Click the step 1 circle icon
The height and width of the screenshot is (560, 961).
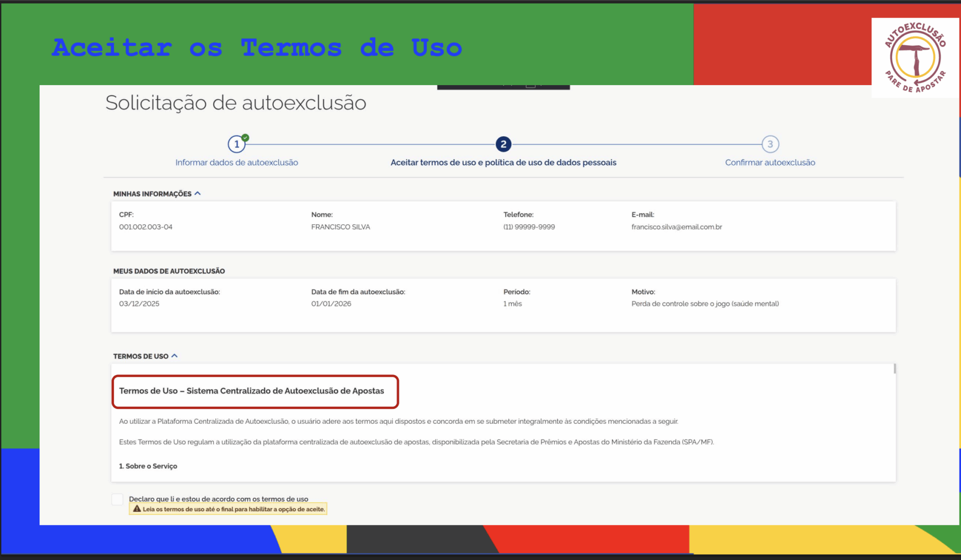236,144
